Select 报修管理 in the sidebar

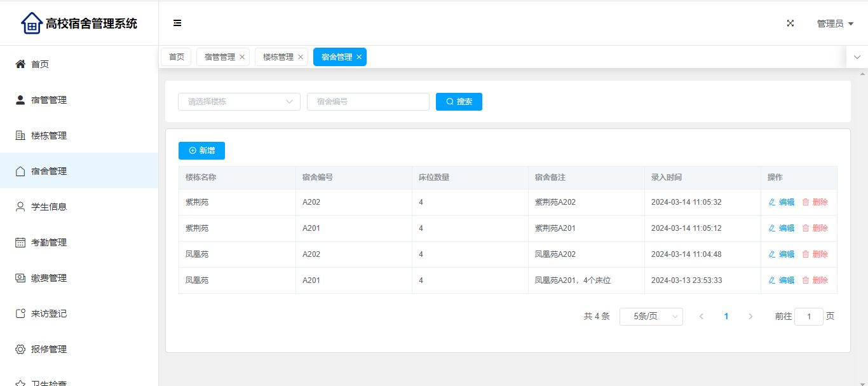[49, 349]
